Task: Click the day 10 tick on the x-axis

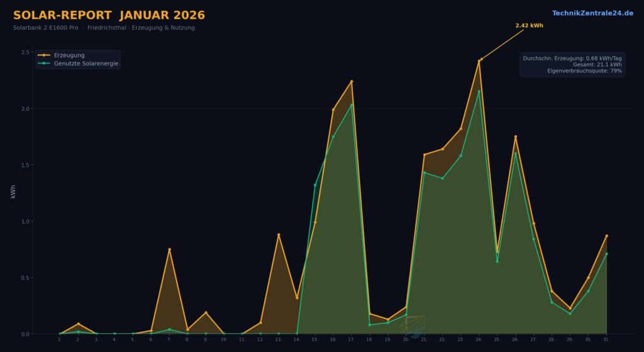Action: 223,340
